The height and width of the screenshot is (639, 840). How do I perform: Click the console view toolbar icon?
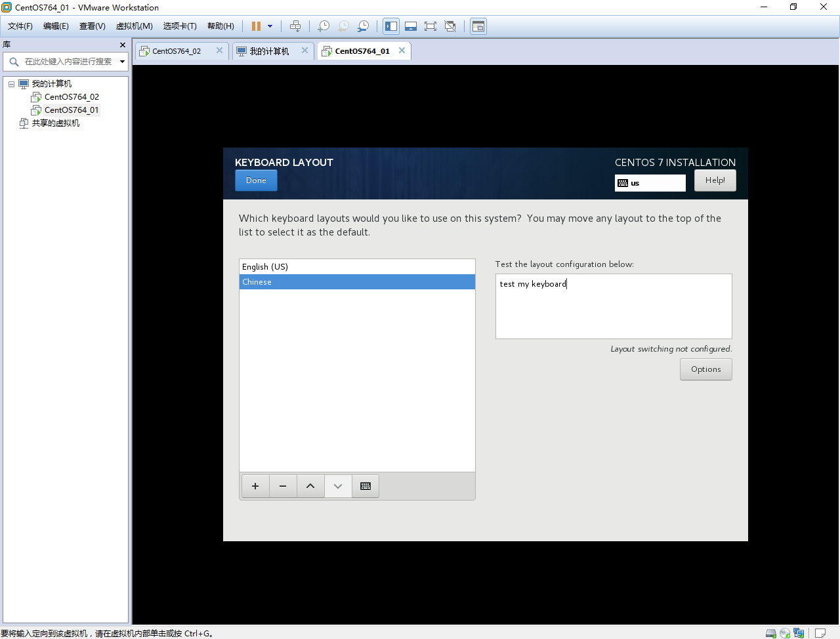pyautogui.click(x=478, y=26)
